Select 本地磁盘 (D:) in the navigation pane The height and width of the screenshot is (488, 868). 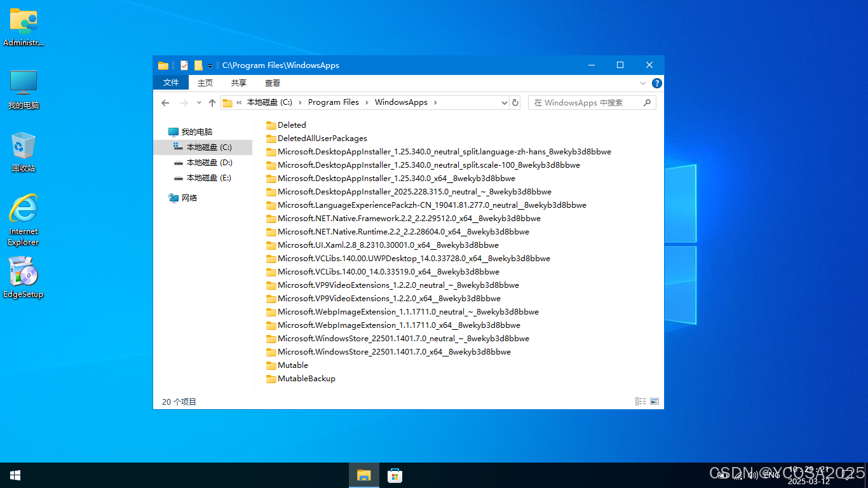[x=203, y=163]
